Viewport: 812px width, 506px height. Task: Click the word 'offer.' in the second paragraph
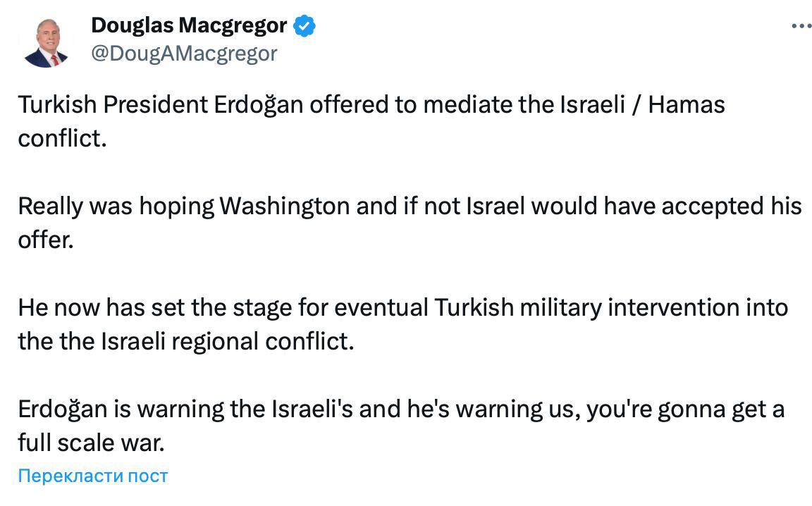(46, 240)
